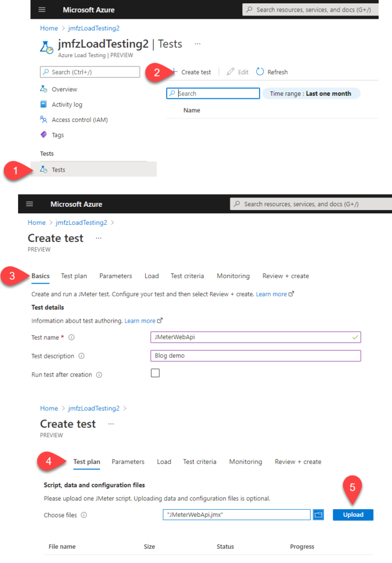Open the hamburger menu in top Azure header
This screenshot has width=392, height=563.
tap(42, 10)
